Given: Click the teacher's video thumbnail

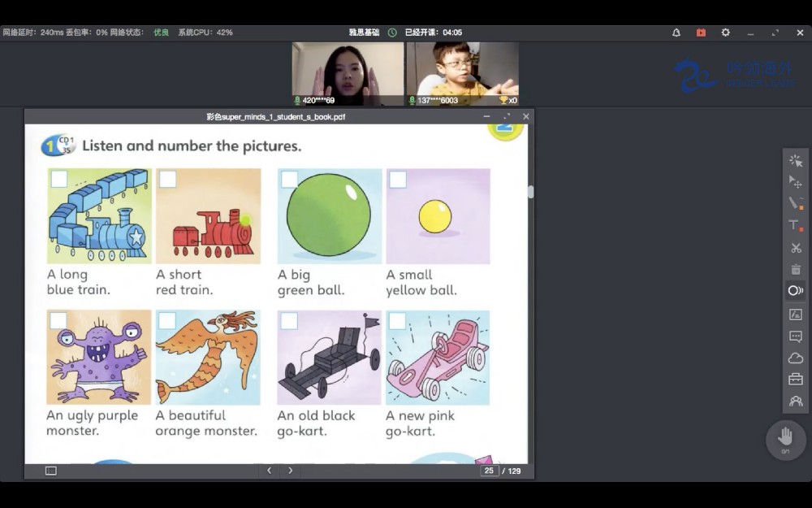Looking at the screenshot, I should pyautogui.click(x=348, y=73).
